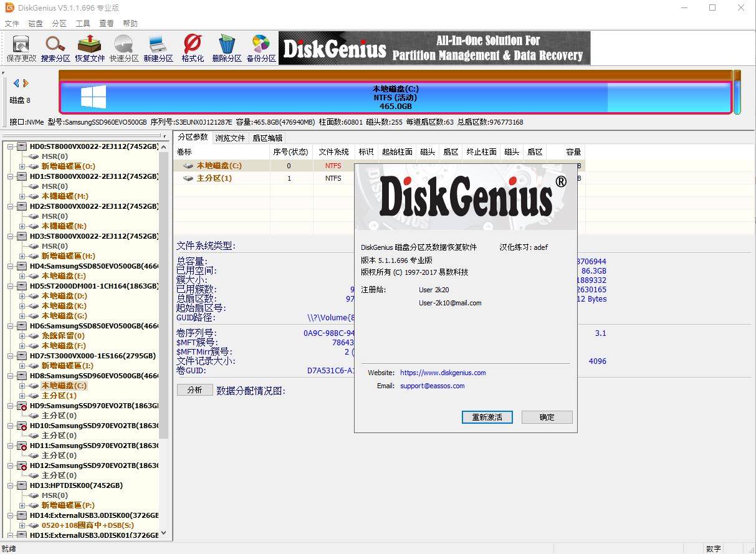Collapse the HD8 Samsung 960 EVO node

[x=11, y=376]
